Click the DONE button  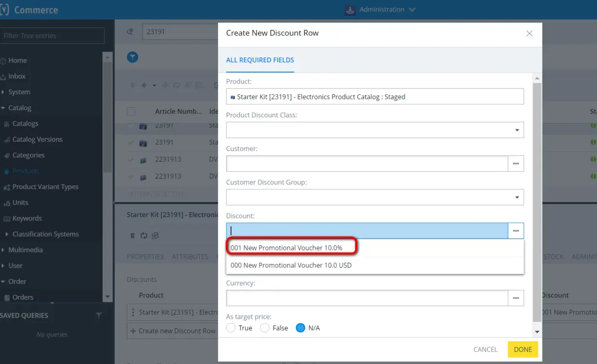(523, 350)
